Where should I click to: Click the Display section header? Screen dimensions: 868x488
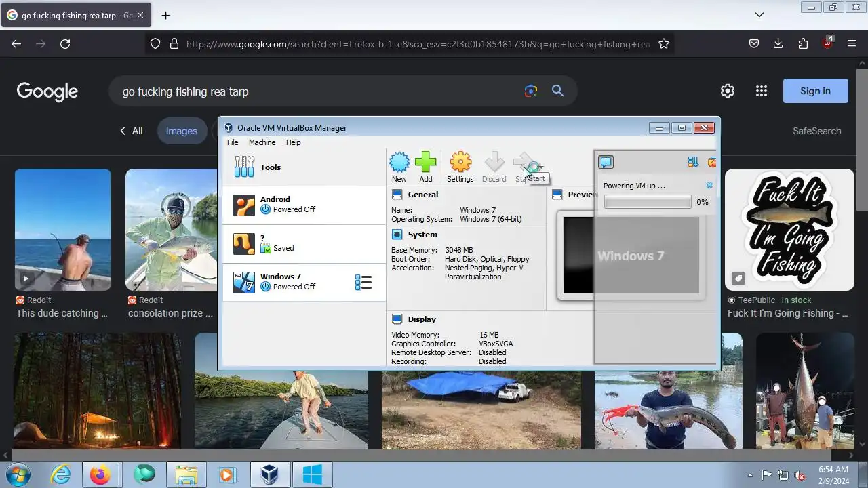tap(422, 319)
